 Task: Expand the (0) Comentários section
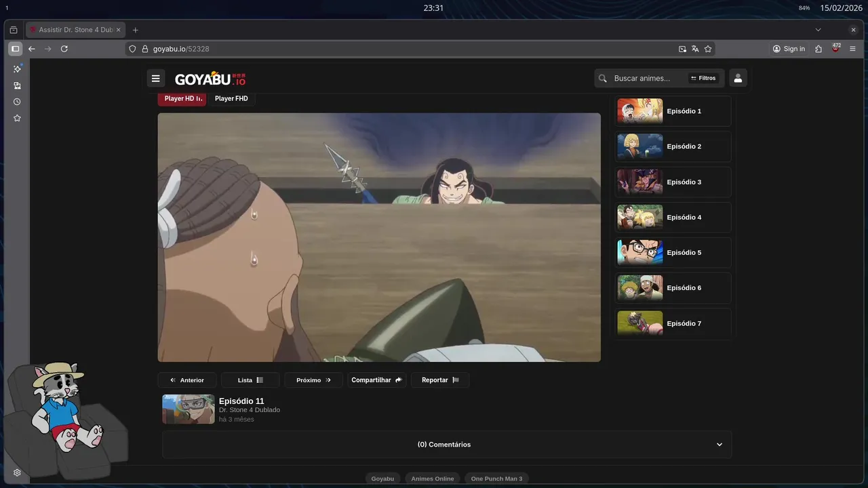pos(447,445)
